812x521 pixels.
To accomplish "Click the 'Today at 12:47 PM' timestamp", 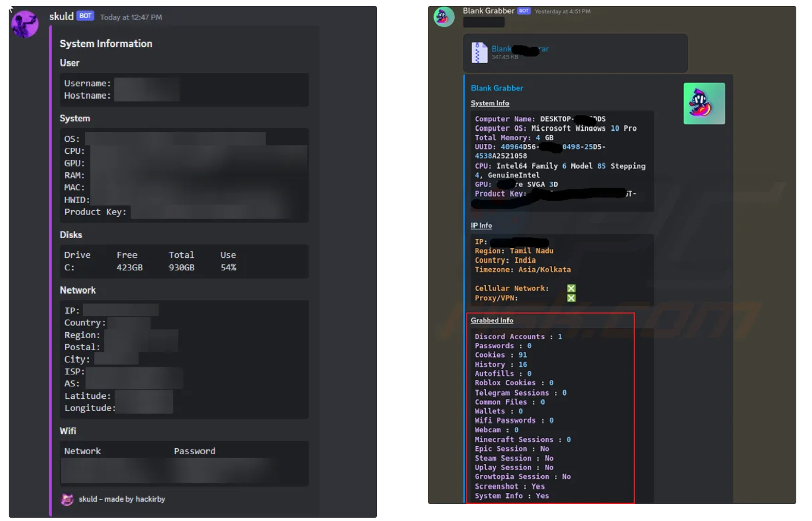I will [x=131, y=17].
